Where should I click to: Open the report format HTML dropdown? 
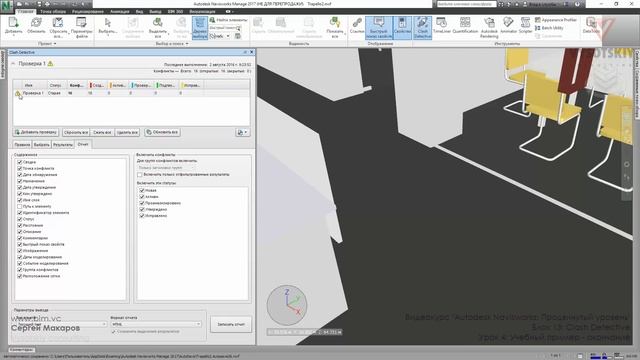click(156, 324)
